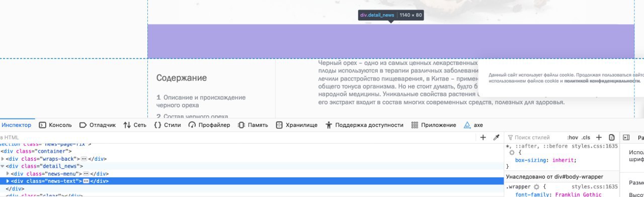Switch to the Приложение tab
The width and height of the screenshot is (644, 197).
click(x=434, y=125)
